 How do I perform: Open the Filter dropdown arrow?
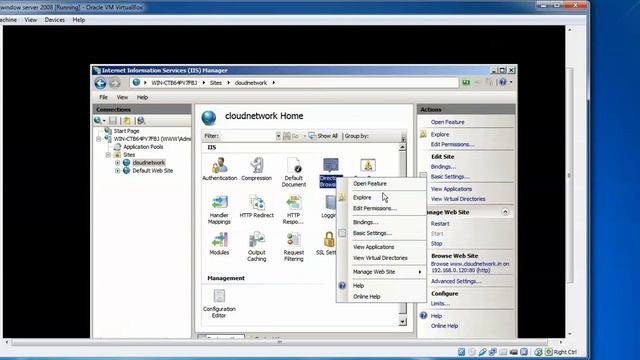[x=278, y=136]
